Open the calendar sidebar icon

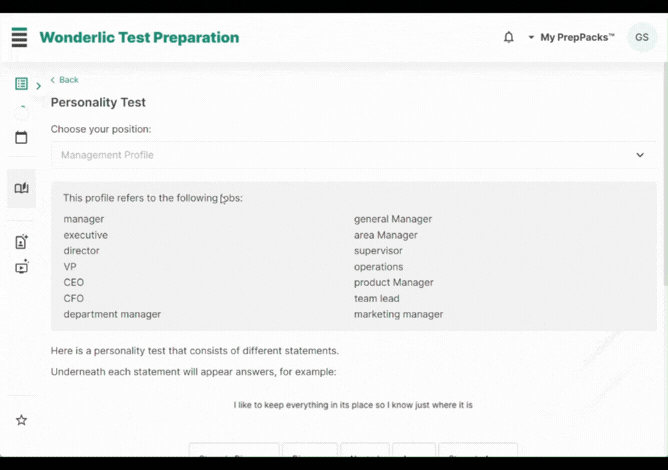(x=21, y=138)
